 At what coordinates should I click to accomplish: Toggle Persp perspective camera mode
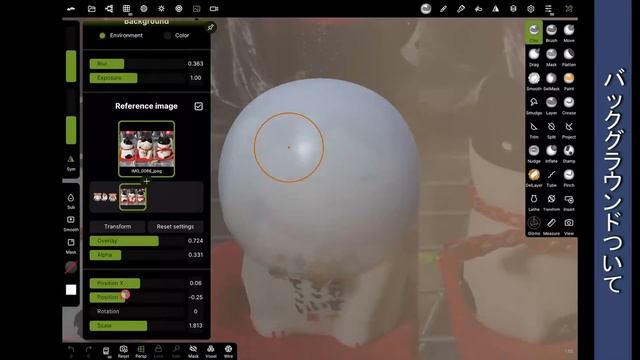141,351
